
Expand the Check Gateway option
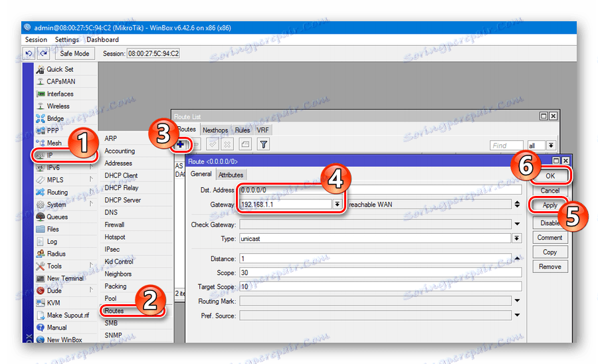517,224
